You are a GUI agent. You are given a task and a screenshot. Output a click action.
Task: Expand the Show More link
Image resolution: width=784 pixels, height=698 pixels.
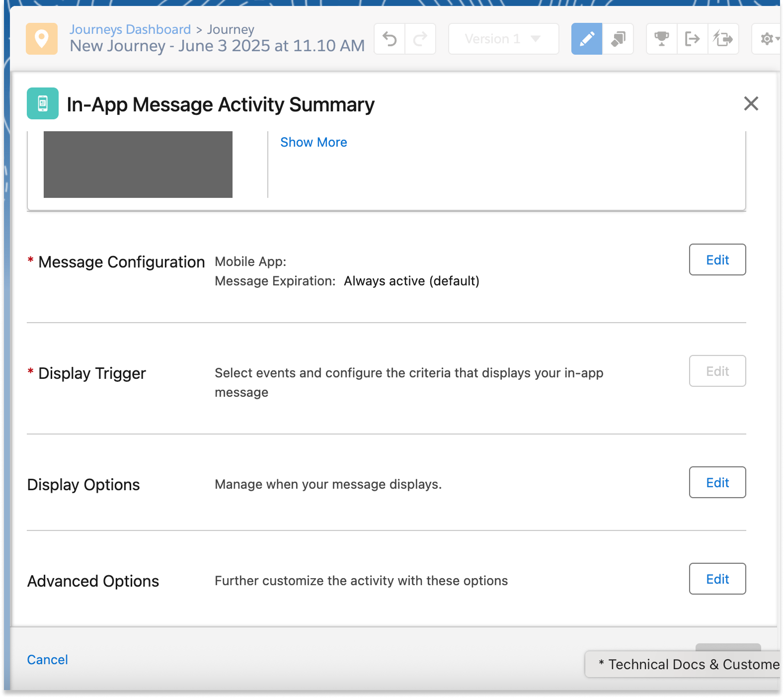(x=314, y=142)
